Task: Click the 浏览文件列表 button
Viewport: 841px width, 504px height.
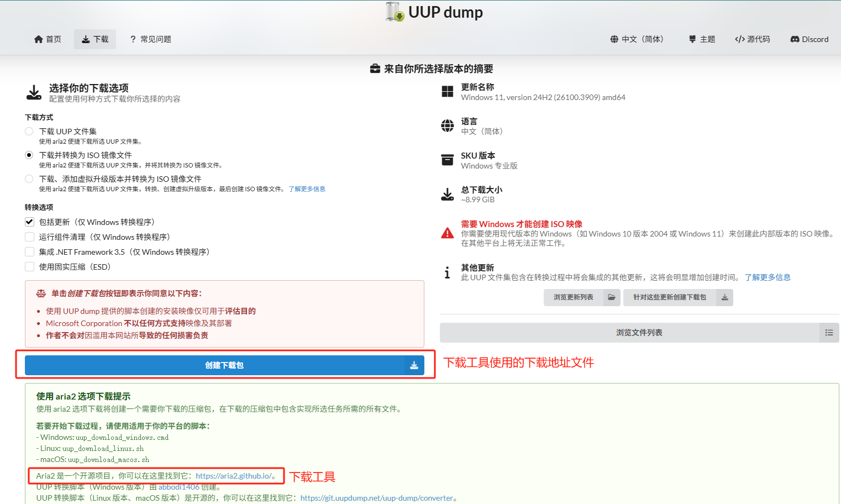Action: pyautogui.click(x=639, y=333)
